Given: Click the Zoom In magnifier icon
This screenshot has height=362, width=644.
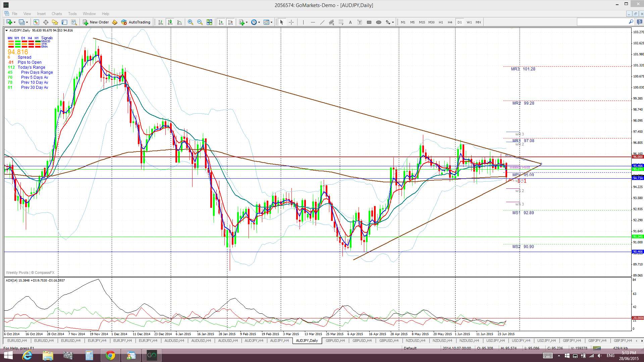Looking at the screenshot, I should (191, 22).
